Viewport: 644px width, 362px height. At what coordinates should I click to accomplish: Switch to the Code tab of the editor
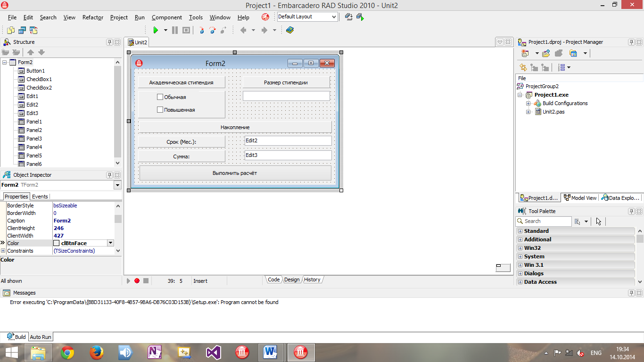273,280
